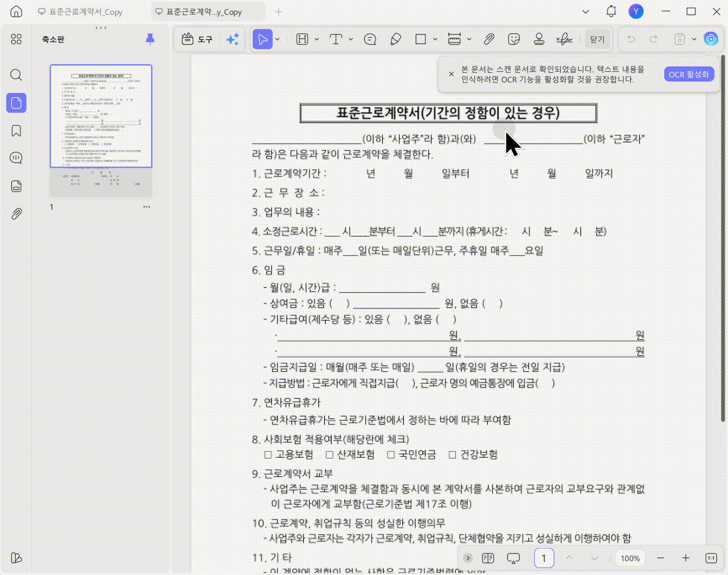
Task: Open the layers icon at sidebar bottom
Action: tap(16, 557)
